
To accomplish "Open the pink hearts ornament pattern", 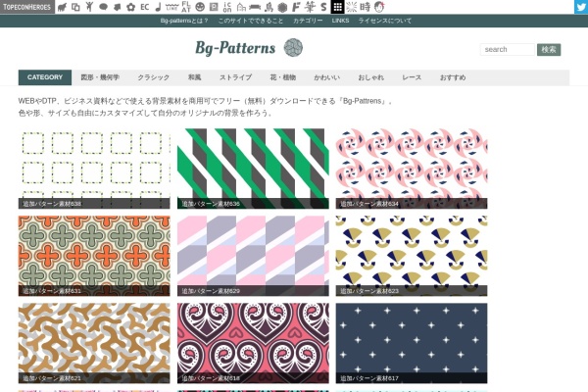I will tap(253, 343).
